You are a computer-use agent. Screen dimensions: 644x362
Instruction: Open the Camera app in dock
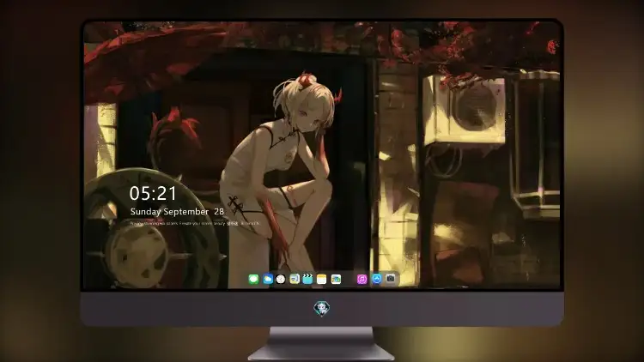(391, 279)
